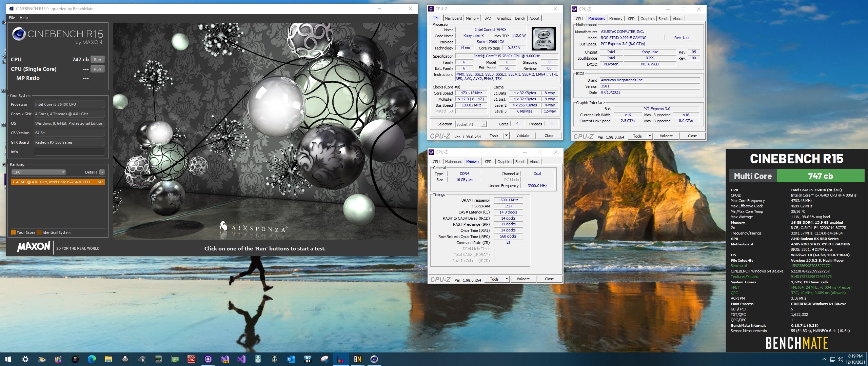
Task: Open the memory test monitor taskbar icon
Action: tap(158, 359)
